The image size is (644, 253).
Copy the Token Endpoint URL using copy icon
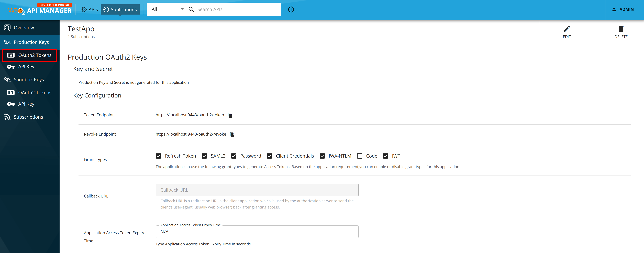tap(230, 115)
